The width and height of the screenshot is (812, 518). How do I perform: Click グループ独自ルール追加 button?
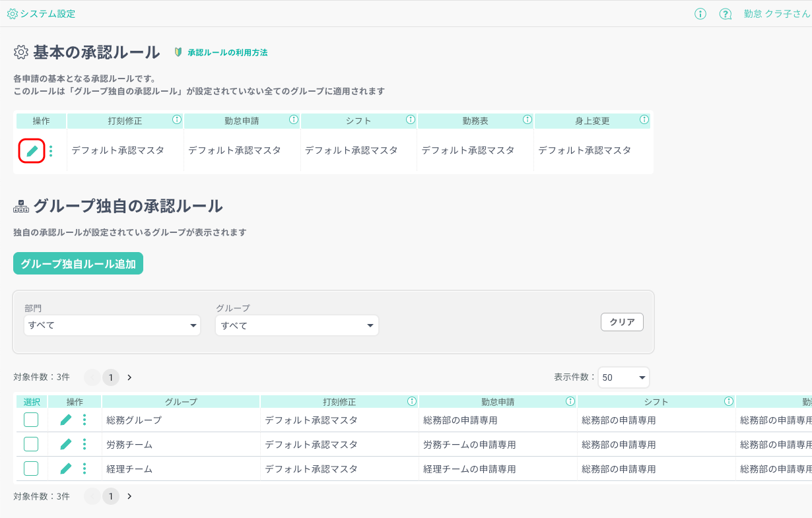pyautogui.click(x=78, y=264)
